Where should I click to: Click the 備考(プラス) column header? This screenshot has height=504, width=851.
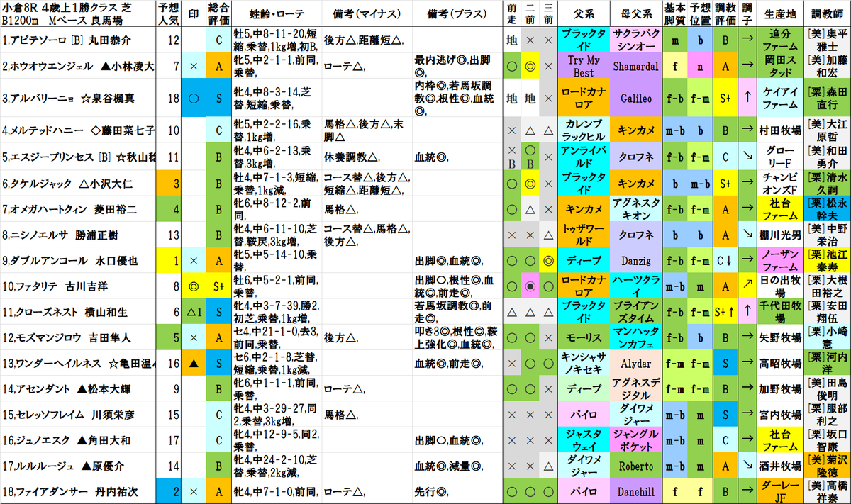point(457,13)
